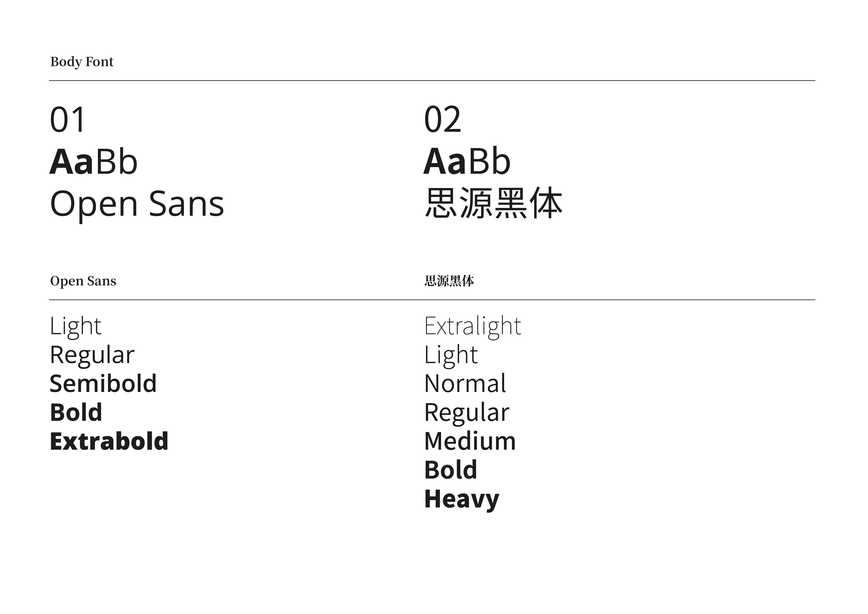
Task: Click the large 02 number
Action: (442, 120)
